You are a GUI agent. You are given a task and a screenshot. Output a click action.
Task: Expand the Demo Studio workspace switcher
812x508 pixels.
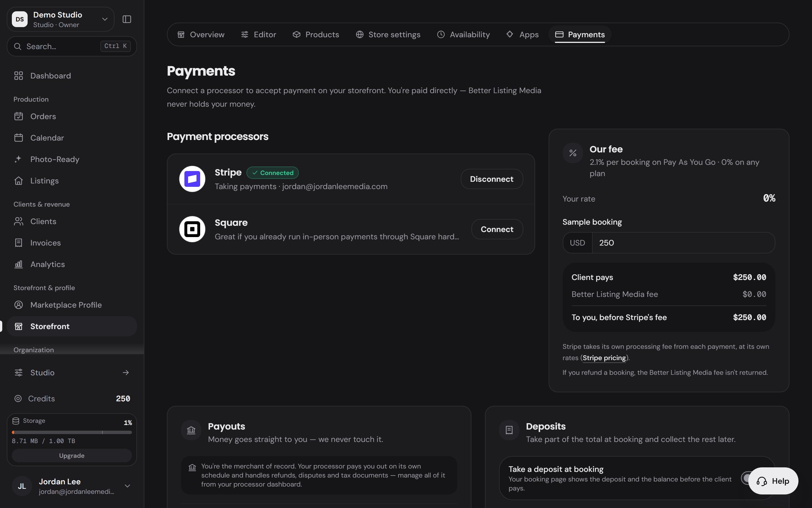coord(60,19)
